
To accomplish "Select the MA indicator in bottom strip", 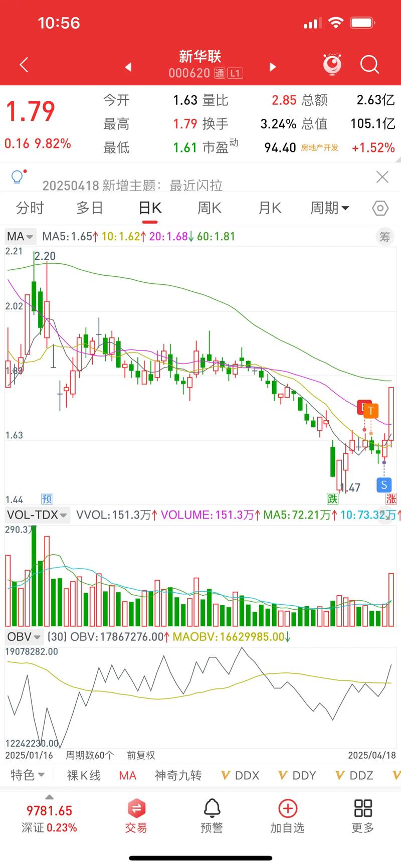I will [x=127, y=776].
